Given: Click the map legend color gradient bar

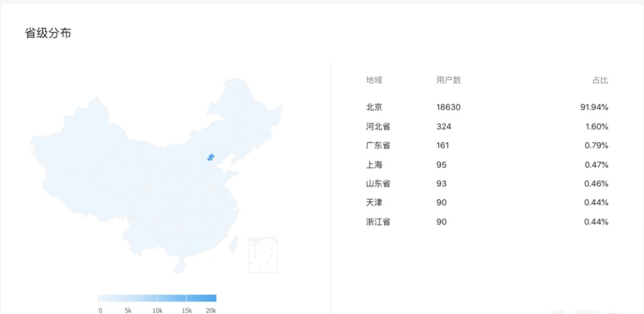Looking at the screenshot, I should click(157, 298).
